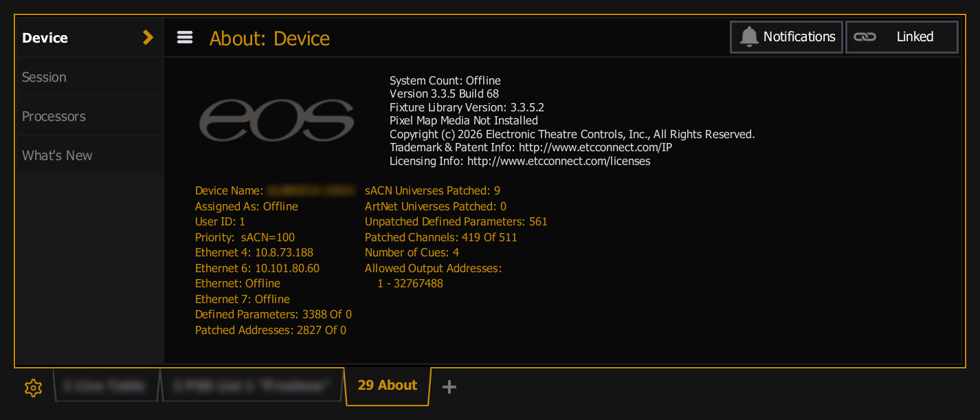Click the About: Device title
The height and width of the screenshot is (420, 980).
tap(269, 38)
